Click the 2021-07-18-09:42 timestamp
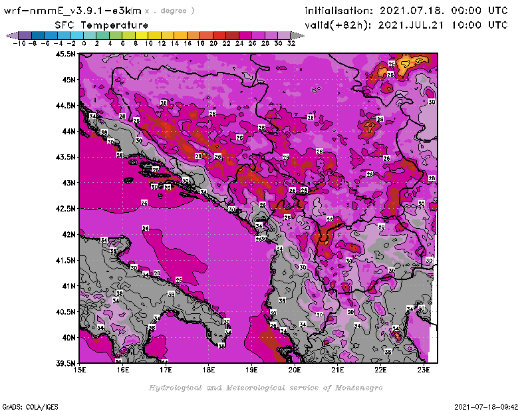Screen dimensions: 532x411 pos(486,407)
